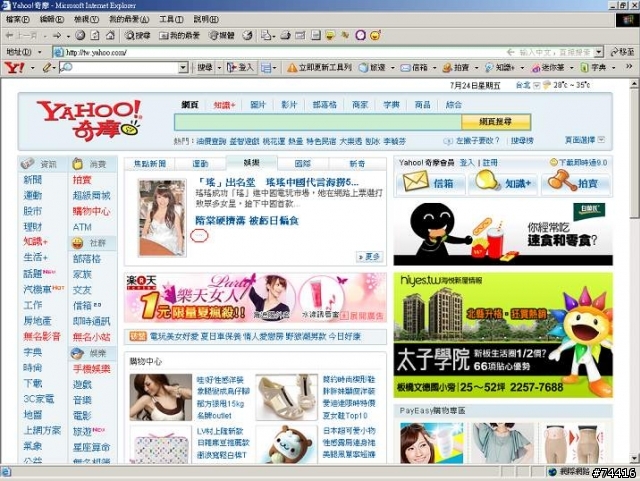Screen dimensions: 640x481
Task: Select the 圖片 search tab
Action: 258,105
